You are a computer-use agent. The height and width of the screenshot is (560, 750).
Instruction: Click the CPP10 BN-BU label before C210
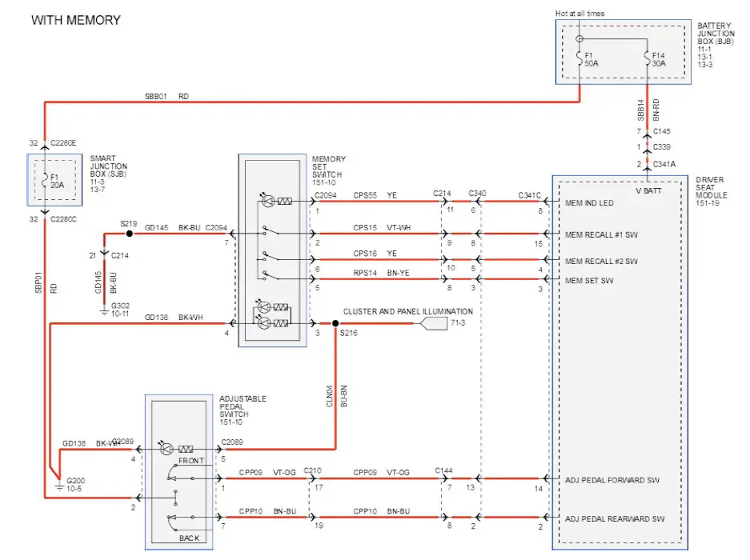click(x=267, y=511)
